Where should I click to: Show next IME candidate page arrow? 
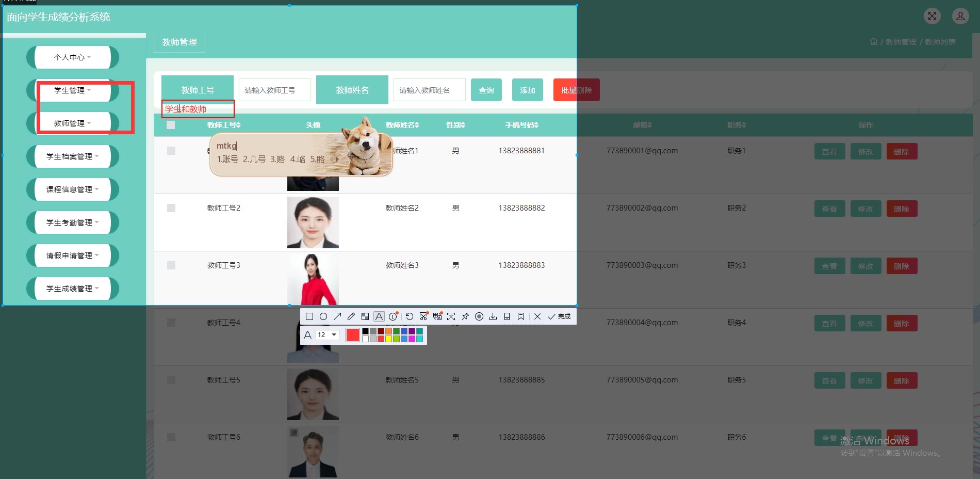(x=338, y=159)
